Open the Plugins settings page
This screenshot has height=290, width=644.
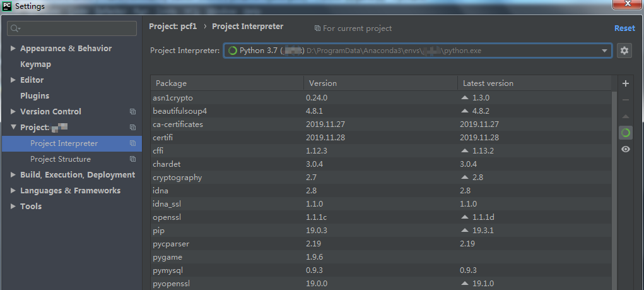35,96
